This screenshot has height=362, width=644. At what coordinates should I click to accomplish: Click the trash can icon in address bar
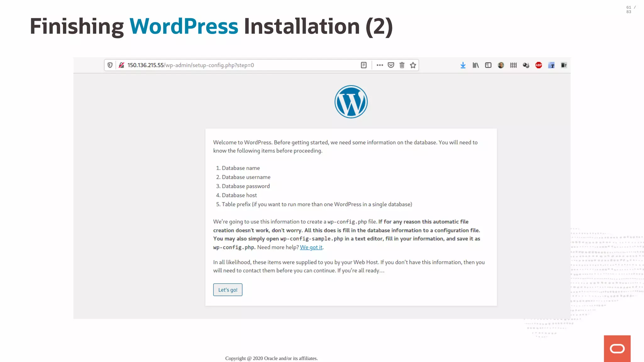point(402,65)
